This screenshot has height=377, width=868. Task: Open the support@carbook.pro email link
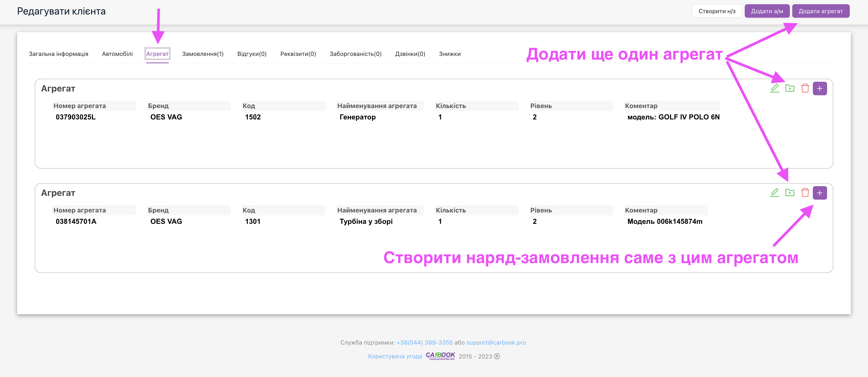pyautogui.click(x=496, y=343)
